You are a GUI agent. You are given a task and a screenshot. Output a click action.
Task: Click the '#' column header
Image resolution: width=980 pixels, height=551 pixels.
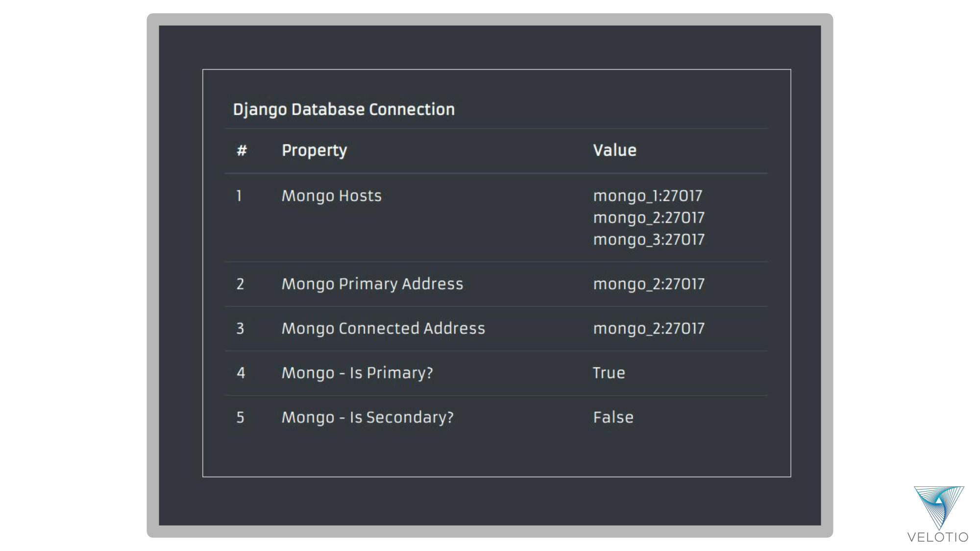coord(242,150)
